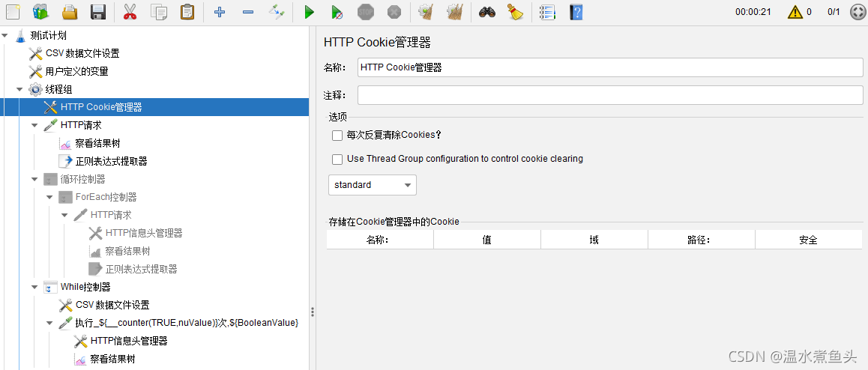This screenshot has width=868, height=370.
Task: Collapse the While控制器 node arrow
Action: [x=35, y=286]
